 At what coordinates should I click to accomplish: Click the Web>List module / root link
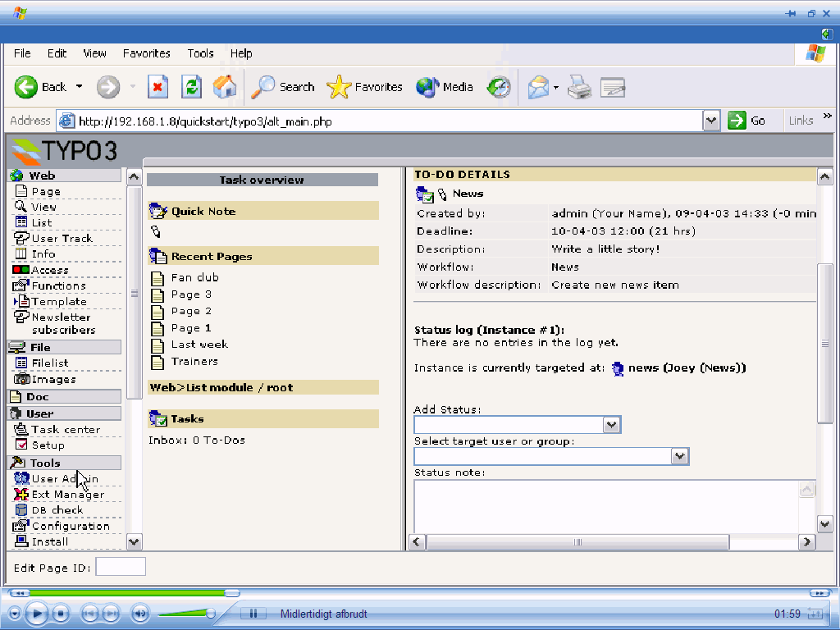[221, 387]
